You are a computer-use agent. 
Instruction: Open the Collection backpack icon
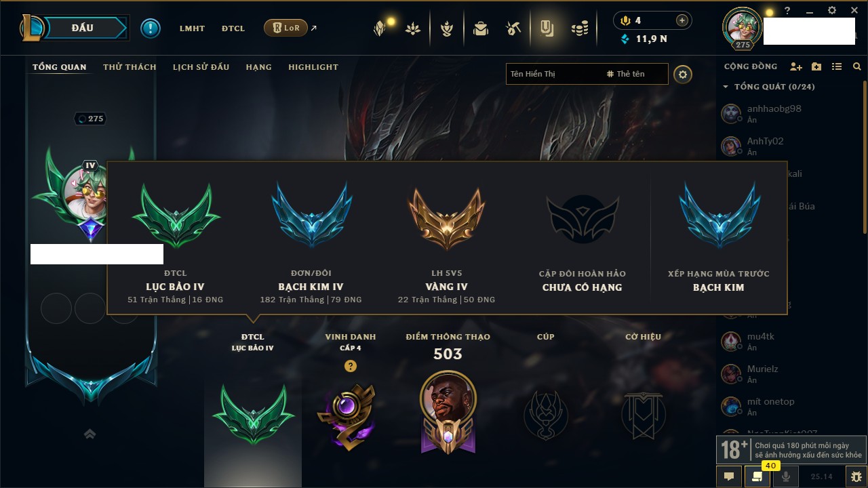click(x=481, y=28)
